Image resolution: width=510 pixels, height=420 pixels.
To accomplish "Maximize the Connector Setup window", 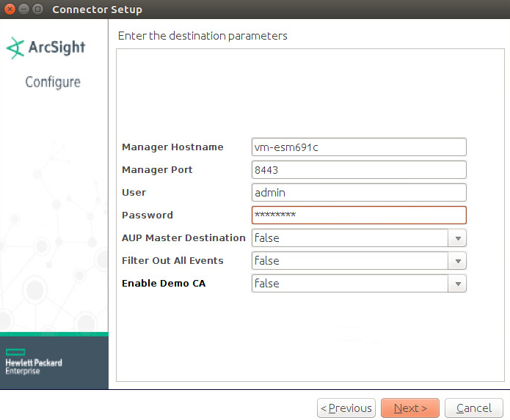I will tap(38, 10).
